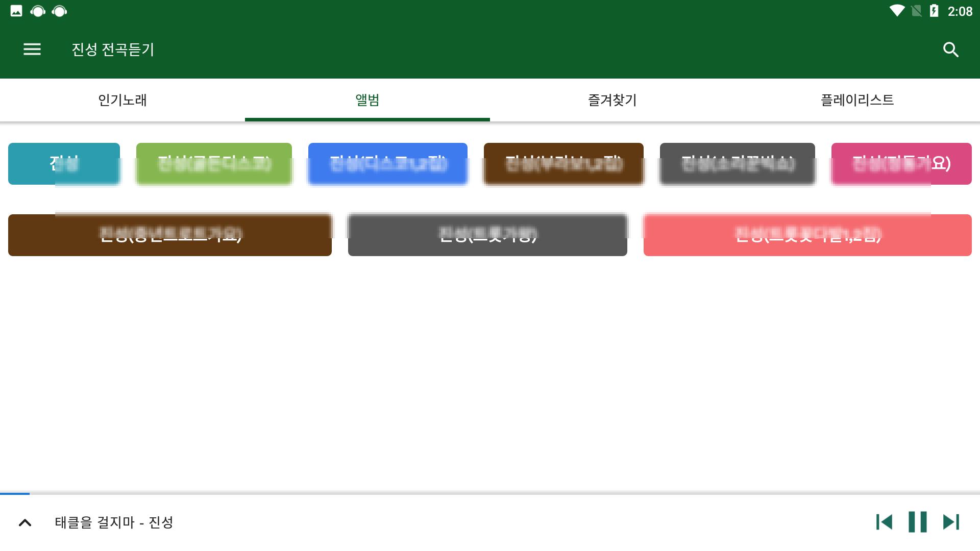Open the coral red album button

click(x=807, y=235)
